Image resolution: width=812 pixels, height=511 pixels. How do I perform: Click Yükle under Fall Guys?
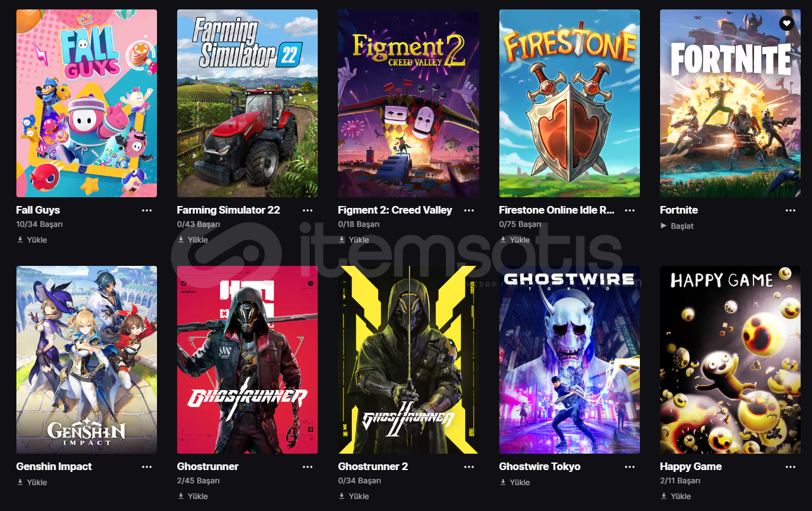pyautogui.click(x=32, y=239)
